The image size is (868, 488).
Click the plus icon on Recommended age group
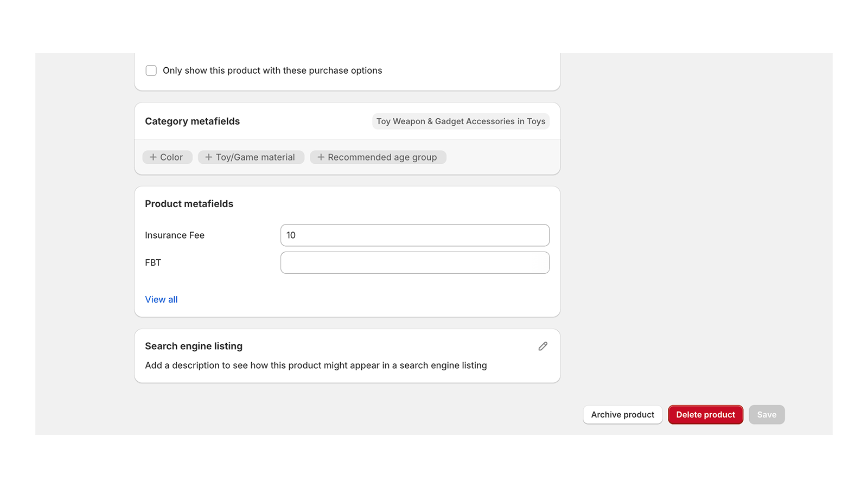point(320,157)
